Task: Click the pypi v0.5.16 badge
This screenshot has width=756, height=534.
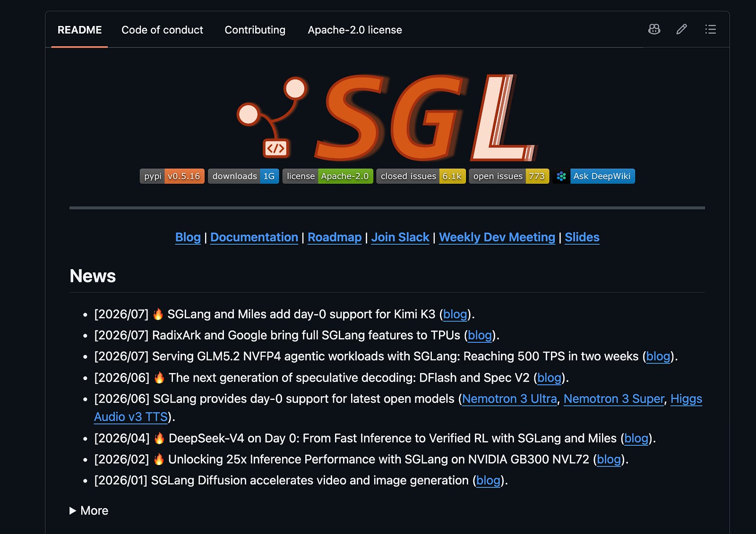Action: 172,176
